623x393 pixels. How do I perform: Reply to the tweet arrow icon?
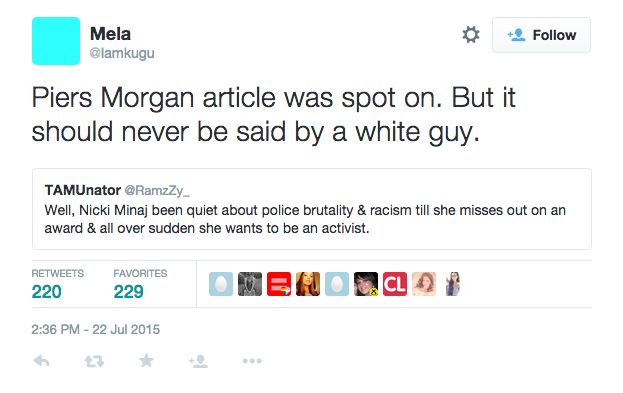[x=41, y=361]
